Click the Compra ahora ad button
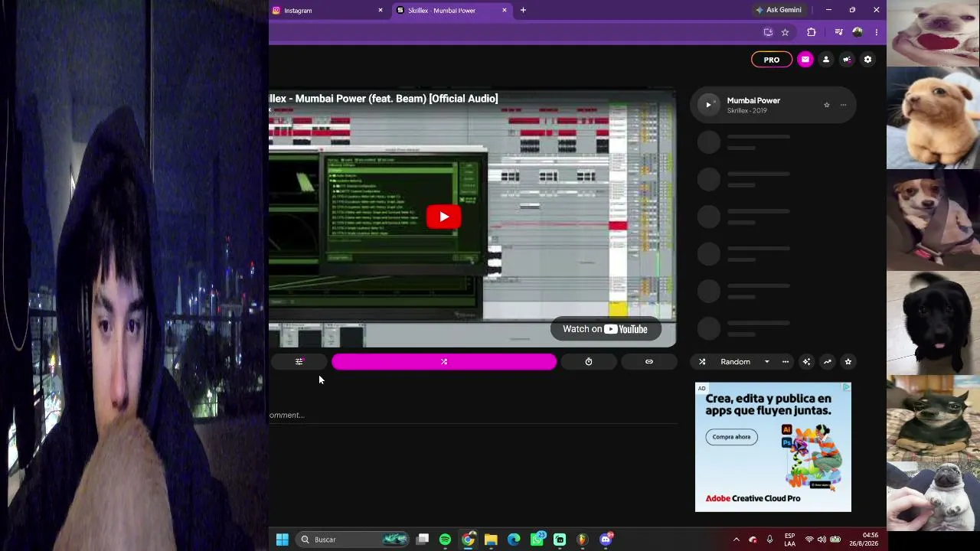980x551 pixels. tap(731, 437)
